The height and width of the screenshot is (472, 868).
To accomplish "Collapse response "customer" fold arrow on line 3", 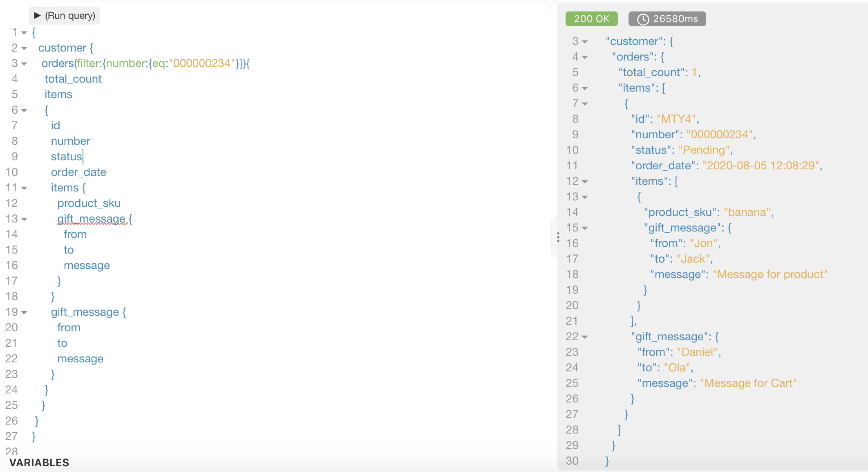I will point(585,42).
